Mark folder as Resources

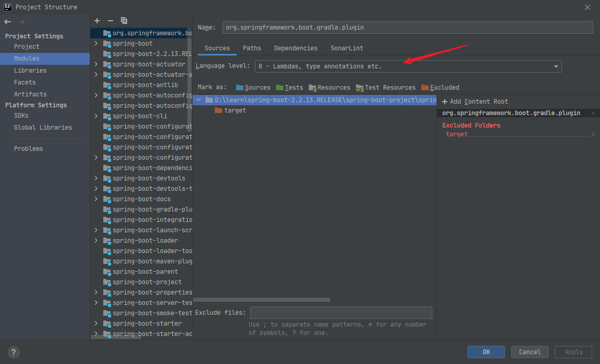click(329, 88)
